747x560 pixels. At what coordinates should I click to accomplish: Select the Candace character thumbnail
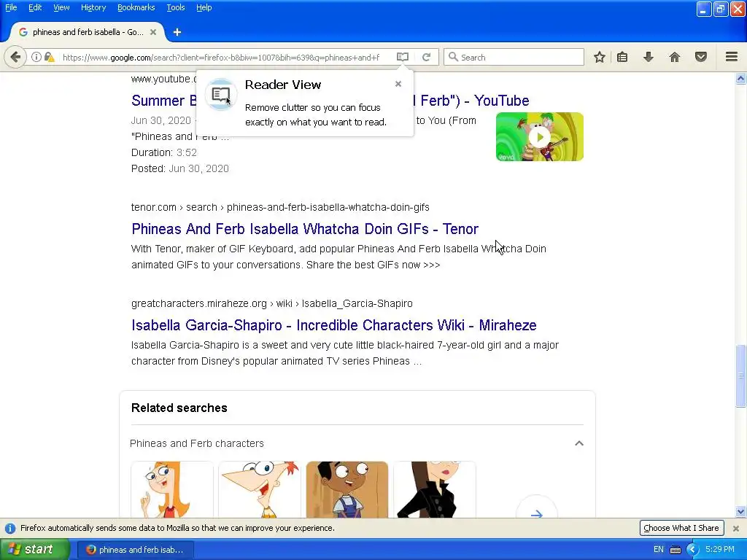[x=172, y=489]
